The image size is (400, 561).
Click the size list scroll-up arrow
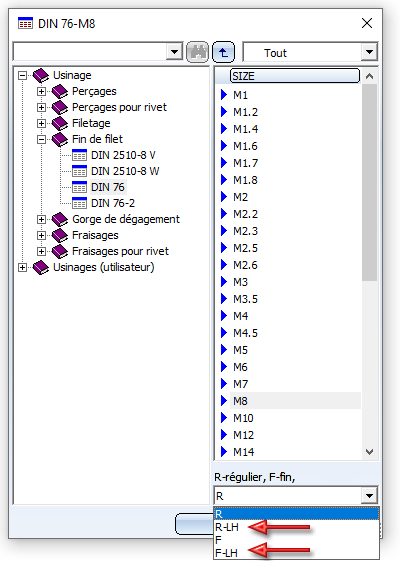[369, 76]
